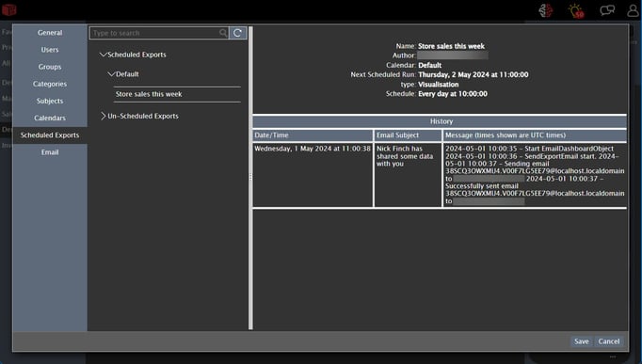Expand the Un-Scheduled Exports node
Viewport: 642px width, 364px height.
coord(104,116)
